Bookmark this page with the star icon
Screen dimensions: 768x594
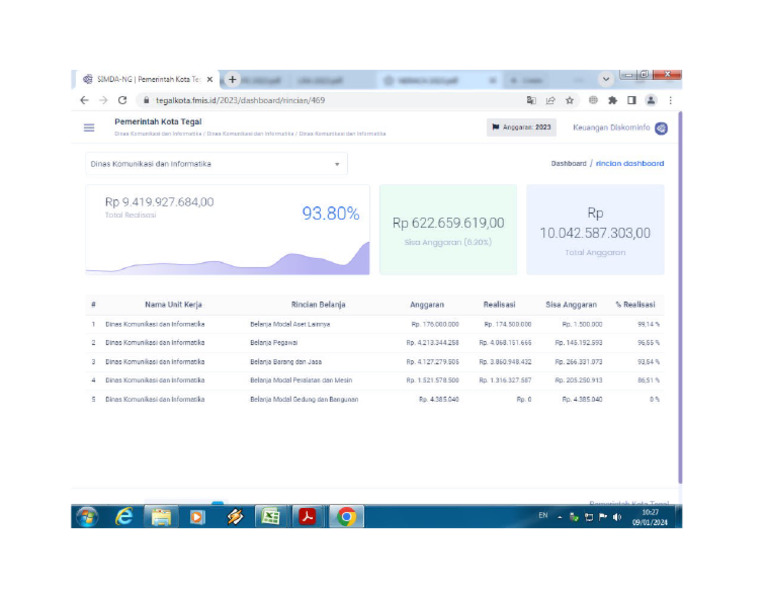(569, 100)
